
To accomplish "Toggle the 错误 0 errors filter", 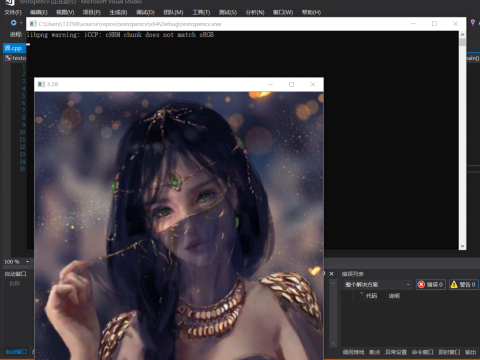I will click(431, 284).
